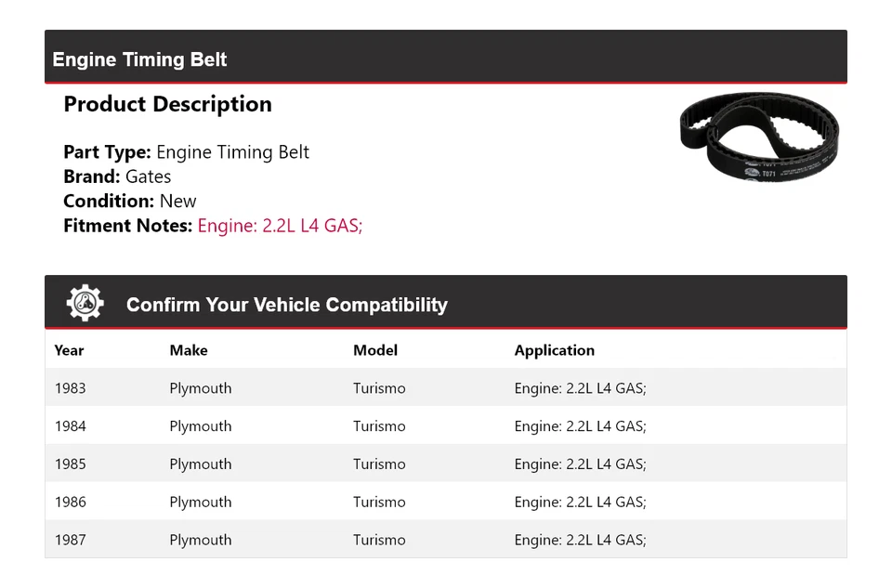Select the 1986 year cell
Viewport: 892px width, 588px height.
click(71, 502)
